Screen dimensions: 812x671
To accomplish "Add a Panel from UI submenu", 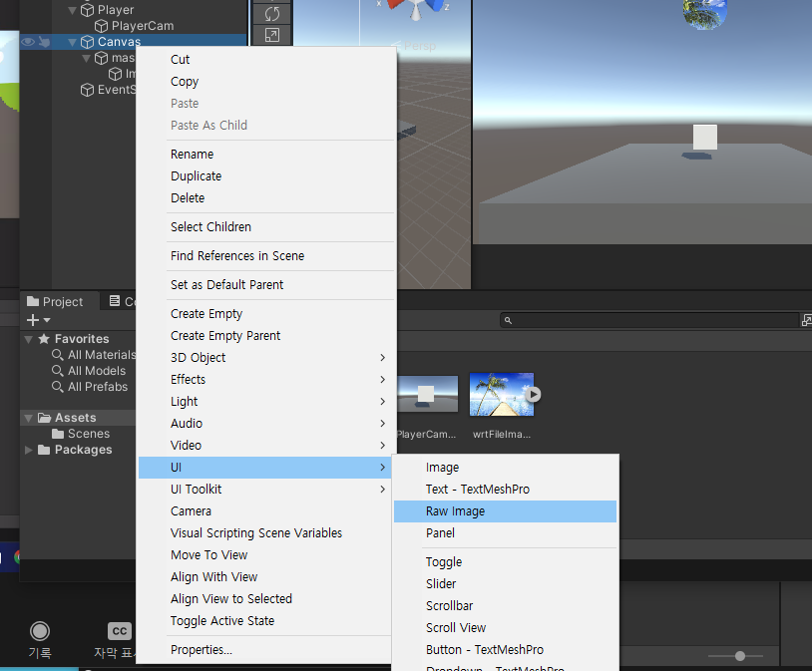I will pyautogui.click(x=505, y=532).
